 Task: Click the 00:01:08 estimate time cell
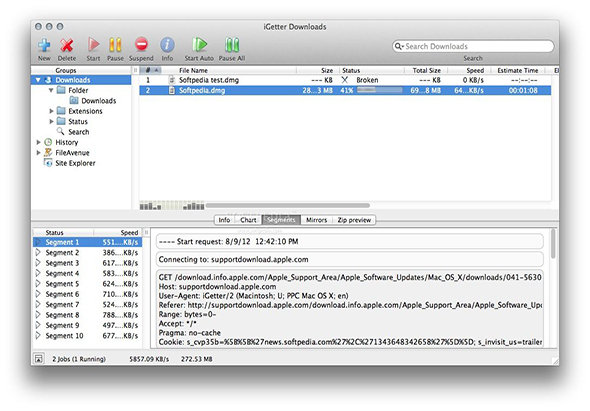click(523, 90)
